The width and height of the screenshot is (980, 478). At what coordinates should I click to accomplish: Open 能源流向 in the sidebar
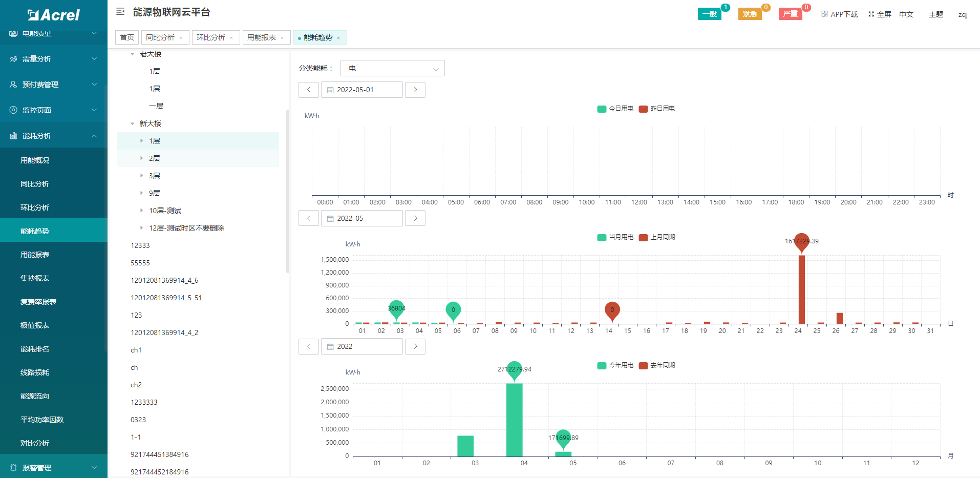pos(35,396)
